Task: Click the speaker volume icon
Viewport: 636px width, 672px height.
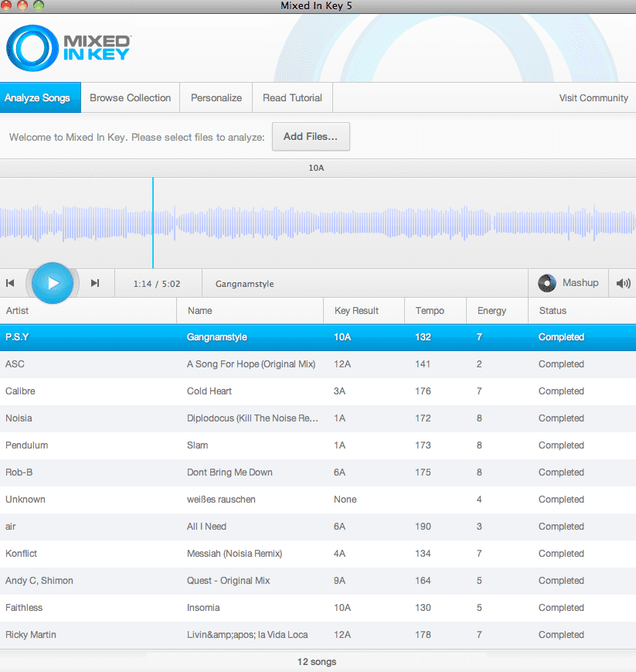Action: tap(623, 283)
